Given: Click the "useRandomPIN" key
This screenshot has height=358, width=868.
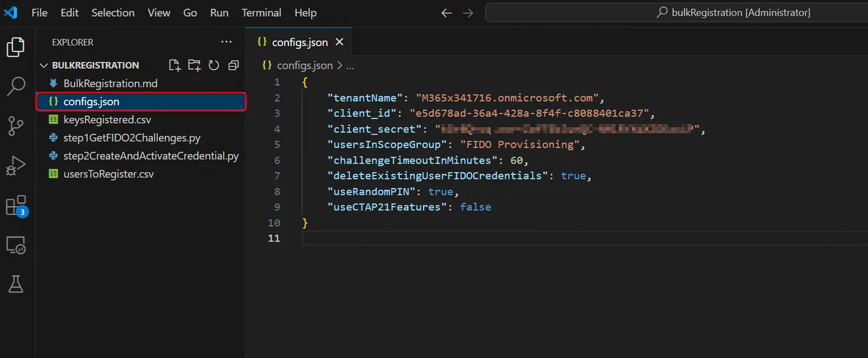Looking at the screenshot, I should coord(372,192).
